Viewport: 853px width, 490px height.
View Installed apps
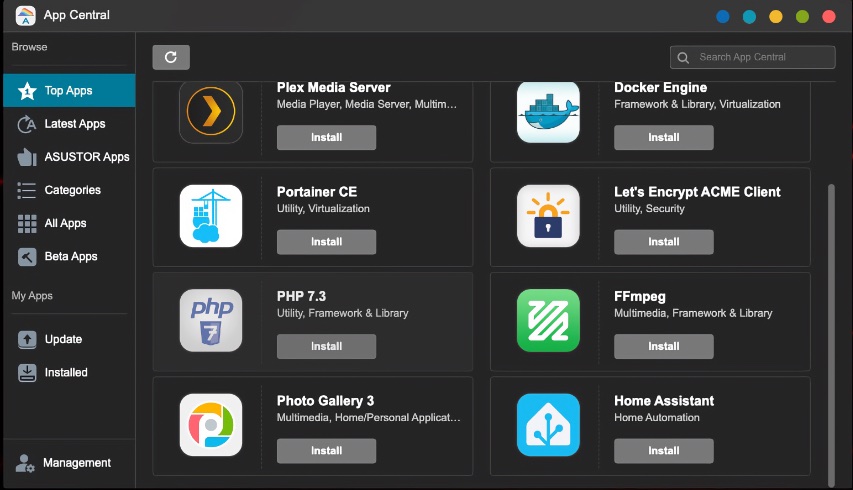(69, 373)
